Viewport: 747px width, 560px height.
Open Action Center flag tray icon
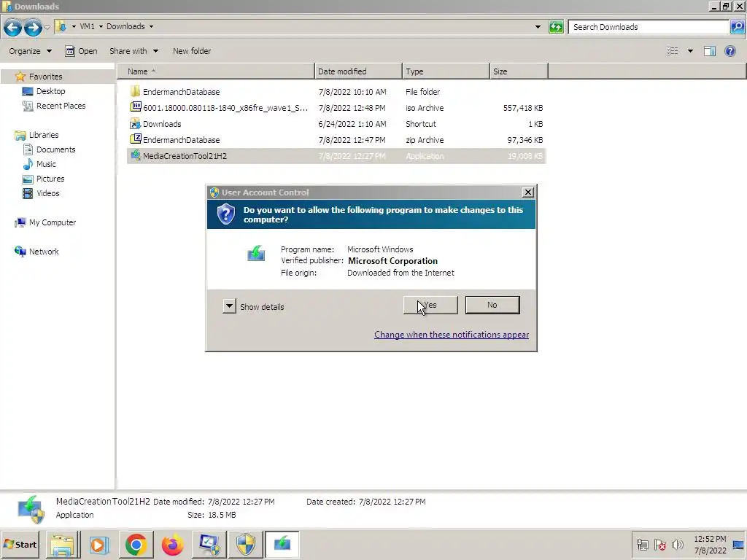pos(659,545)
